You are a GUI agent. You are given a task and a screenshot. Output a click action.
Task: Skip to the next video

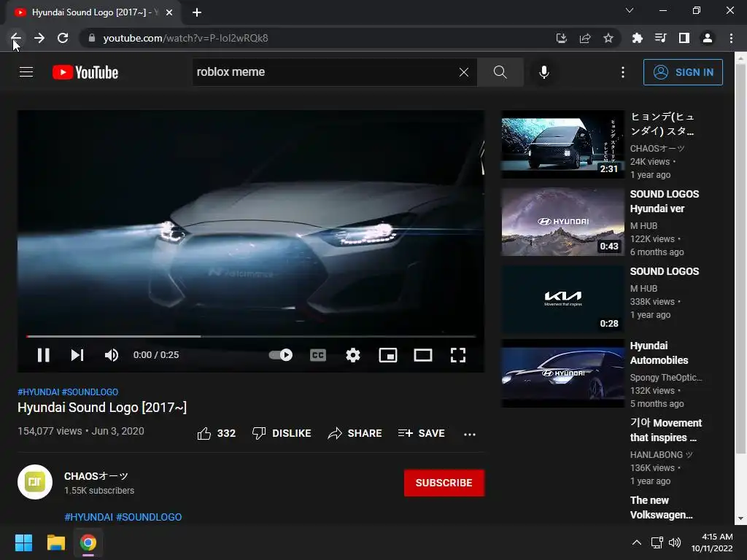[77, 355]
